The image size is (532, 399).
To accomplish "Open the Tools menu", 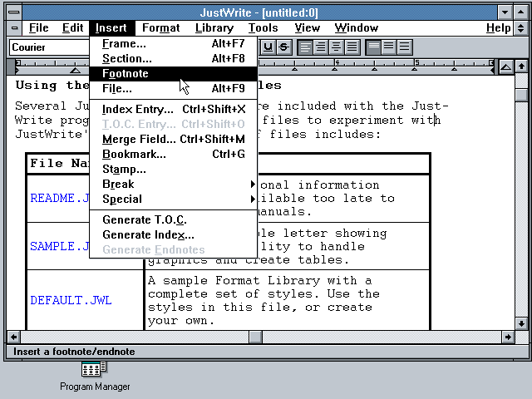I will click(263, 27).
